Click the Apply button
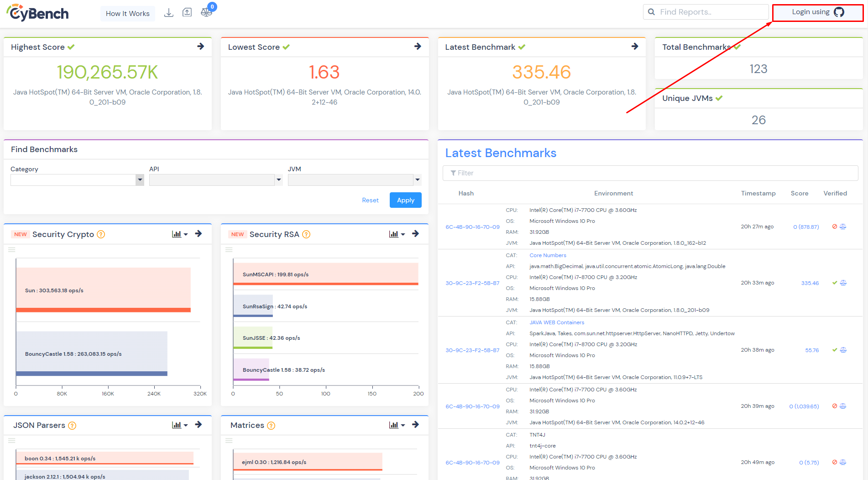The width and height of the screenshot is (868, 480). click(x=406, y=200)
